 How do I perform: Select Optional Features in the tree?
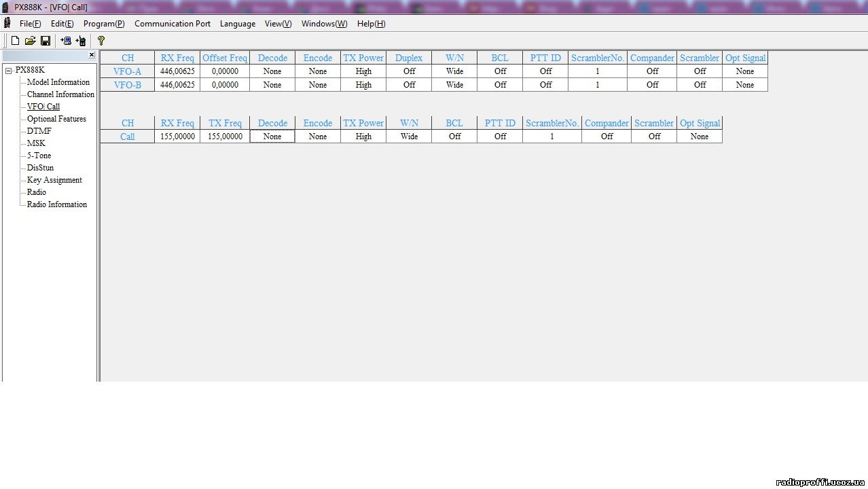click(56, 119)
